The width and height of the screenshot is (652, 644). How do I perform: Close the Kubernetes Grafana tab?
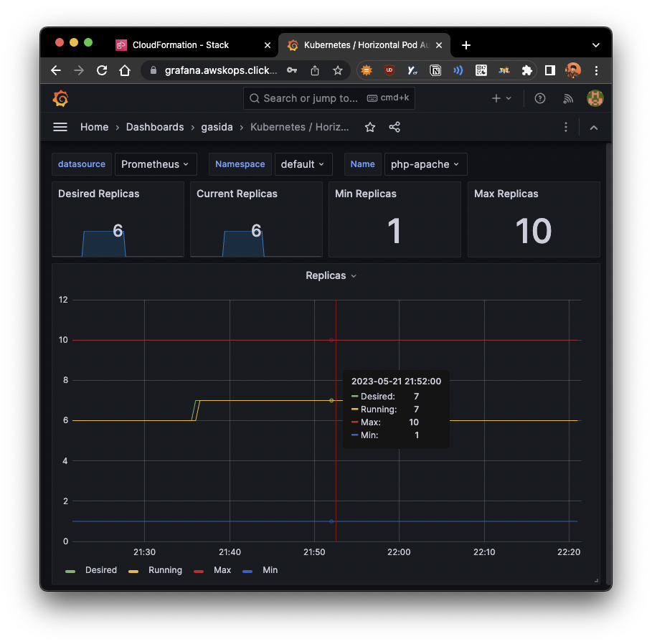(439, 45)
